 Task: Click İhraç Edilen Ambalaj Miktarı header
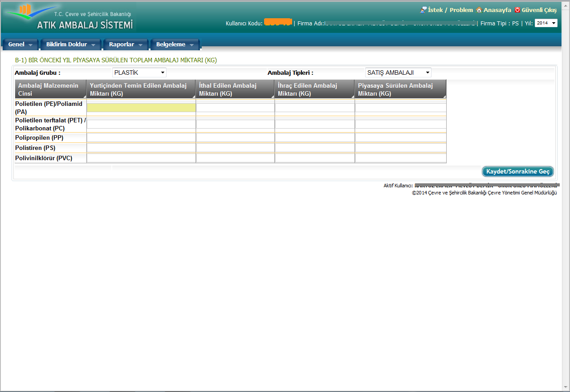pos(315,89)
